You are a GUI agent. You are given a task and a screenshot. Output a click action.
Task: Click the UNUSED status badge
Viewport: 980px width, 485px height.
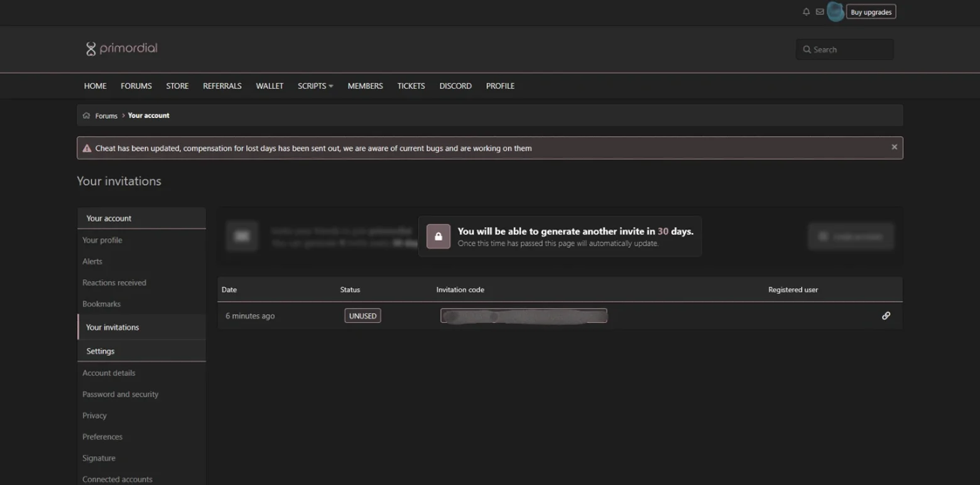(362, 316)
